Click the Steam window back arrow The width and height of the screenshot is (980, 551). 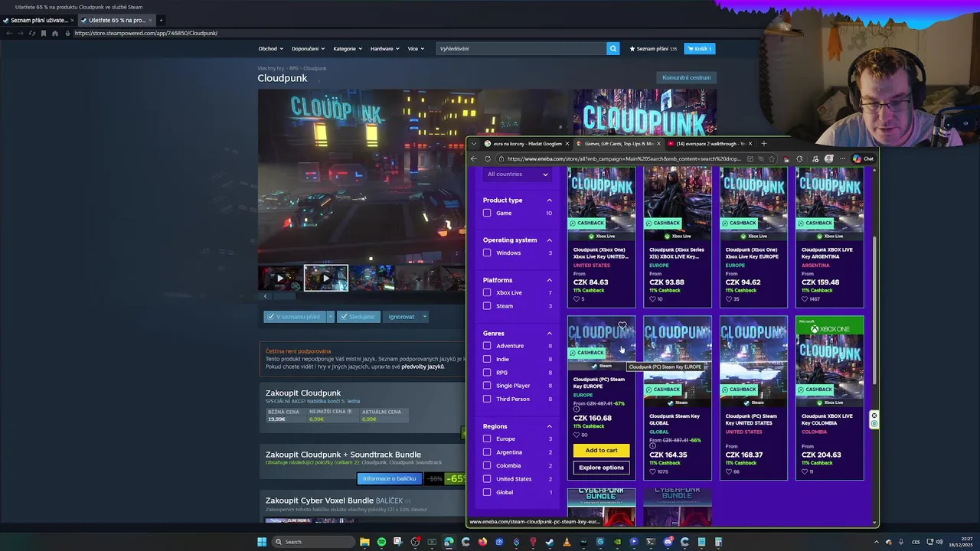point(9,33)
